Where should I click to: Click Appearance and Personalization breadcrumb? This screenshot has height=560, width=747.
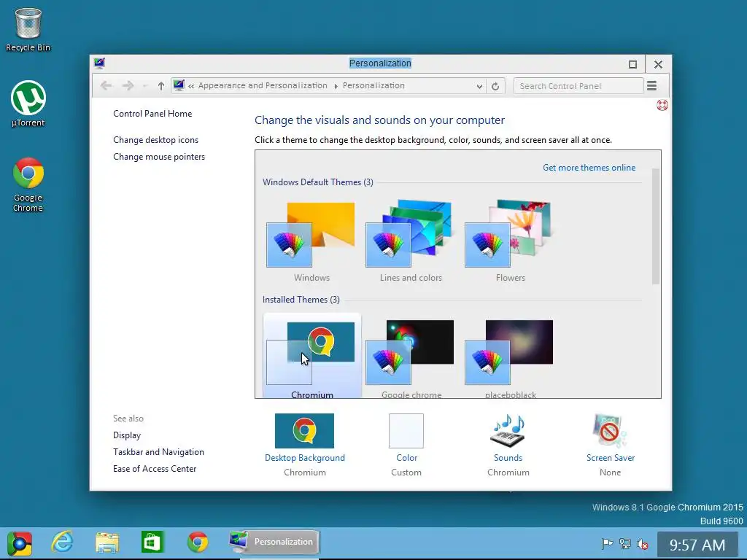tap(263, 86)
